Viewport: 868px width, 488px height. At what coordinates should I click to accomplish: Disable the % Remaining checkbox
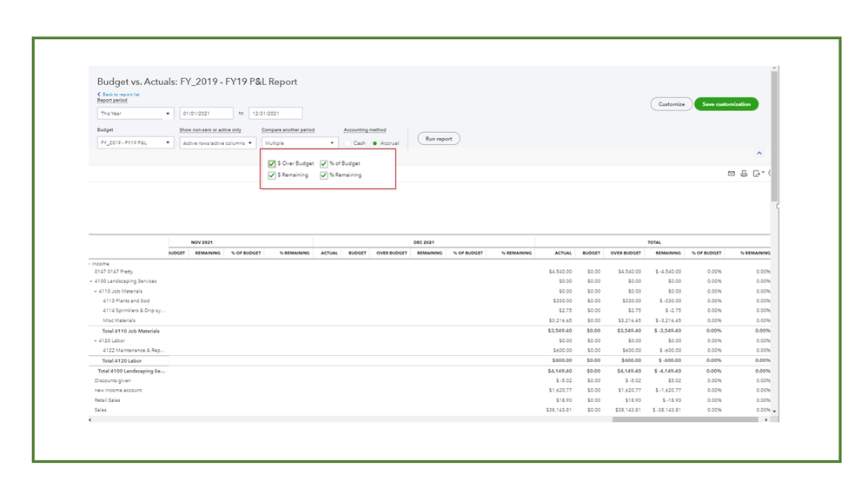pos(323,175)
